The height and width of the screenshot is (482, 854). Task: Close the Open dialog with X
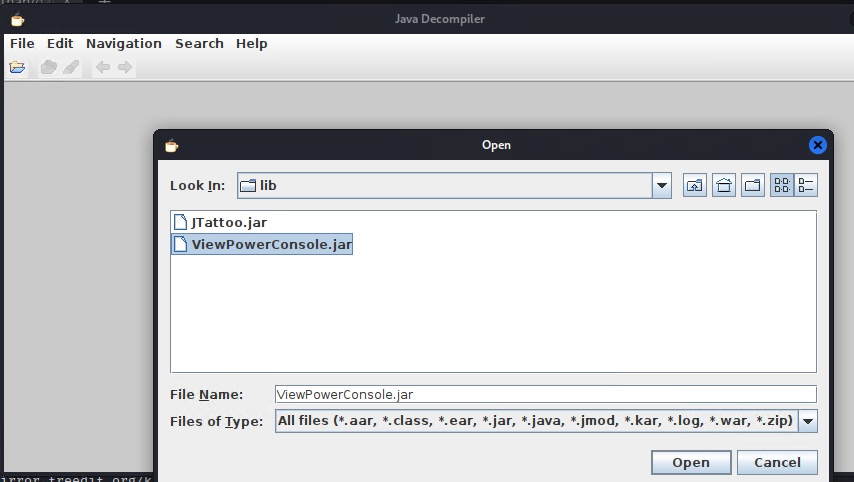(817, 145)
